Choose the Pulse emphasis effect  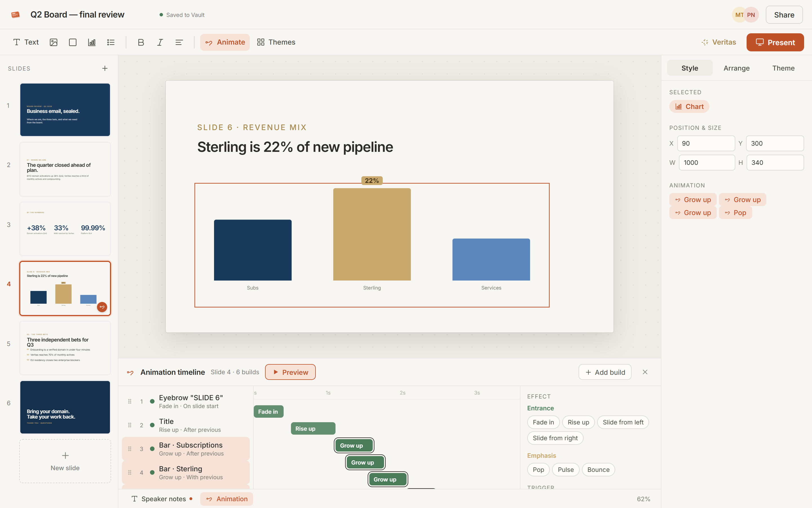[566, 470]
